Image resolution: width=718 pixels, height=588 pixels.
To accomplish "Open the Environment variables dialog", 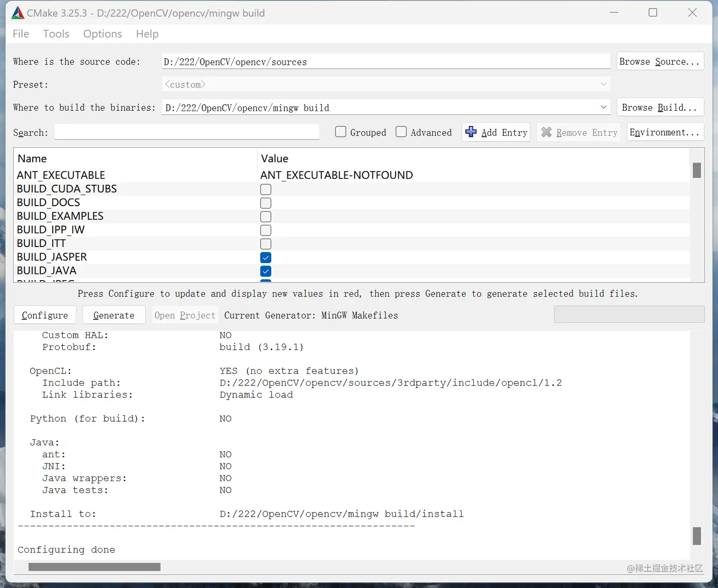I will pyautogui.click(x=665, y=132).
